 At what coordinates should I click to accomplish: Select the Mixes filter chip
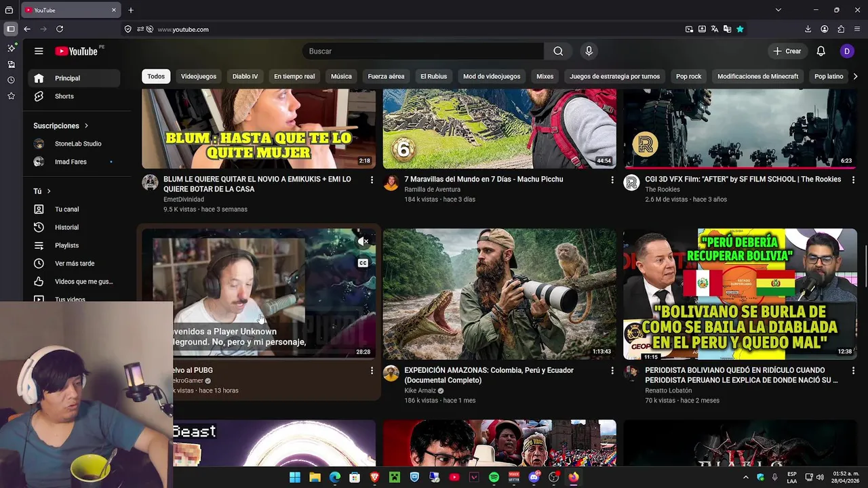click(545, 77)
